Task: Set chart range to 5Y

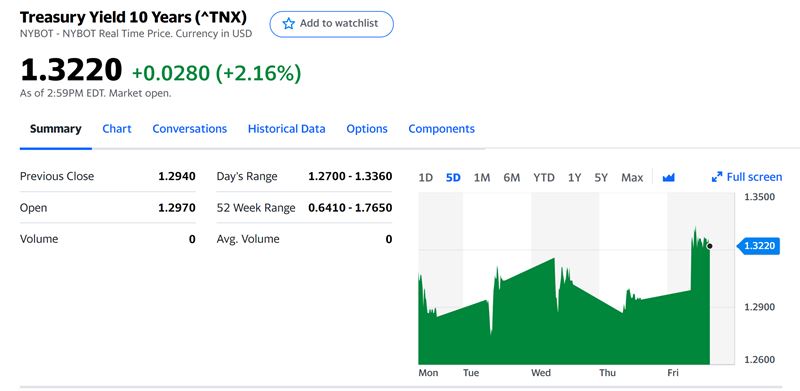Action: click(601, 178)
